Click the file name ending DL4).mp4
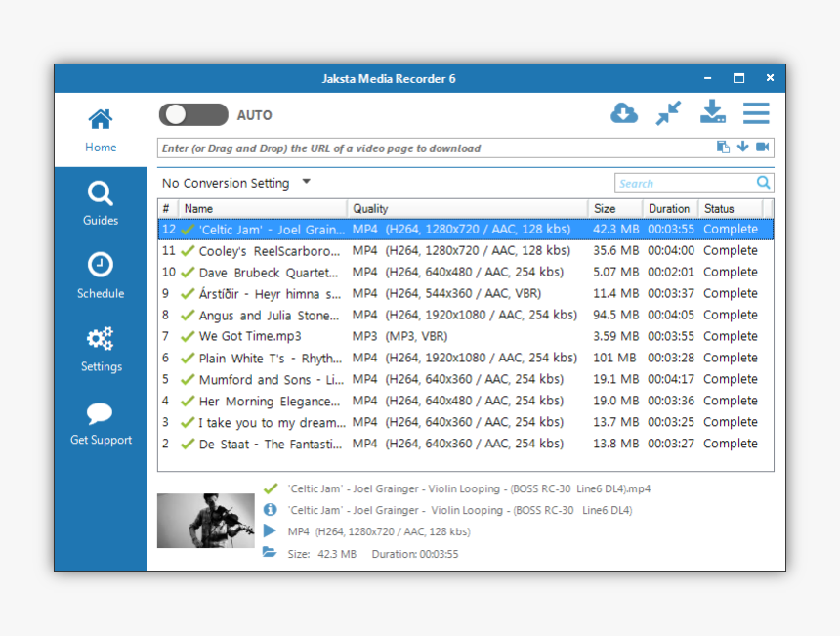 (x=469, y=488)
